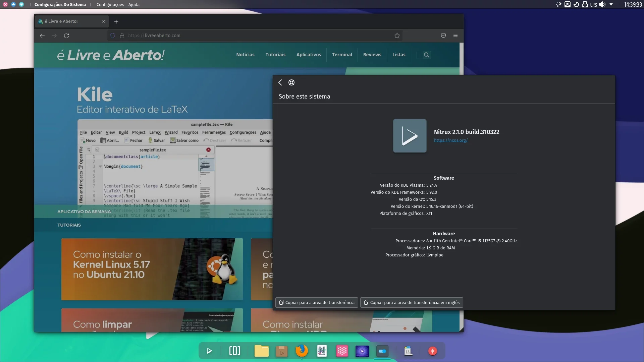Click the 14:39:33 clock

tap(633, 4)
